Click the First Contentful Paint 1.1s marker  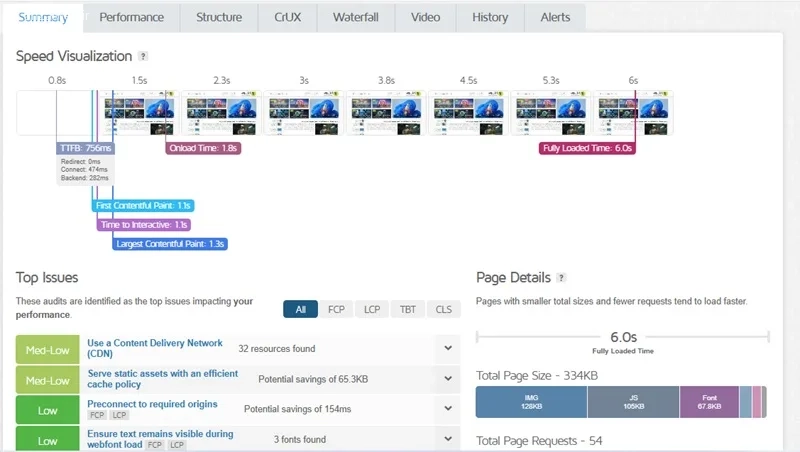143,206
